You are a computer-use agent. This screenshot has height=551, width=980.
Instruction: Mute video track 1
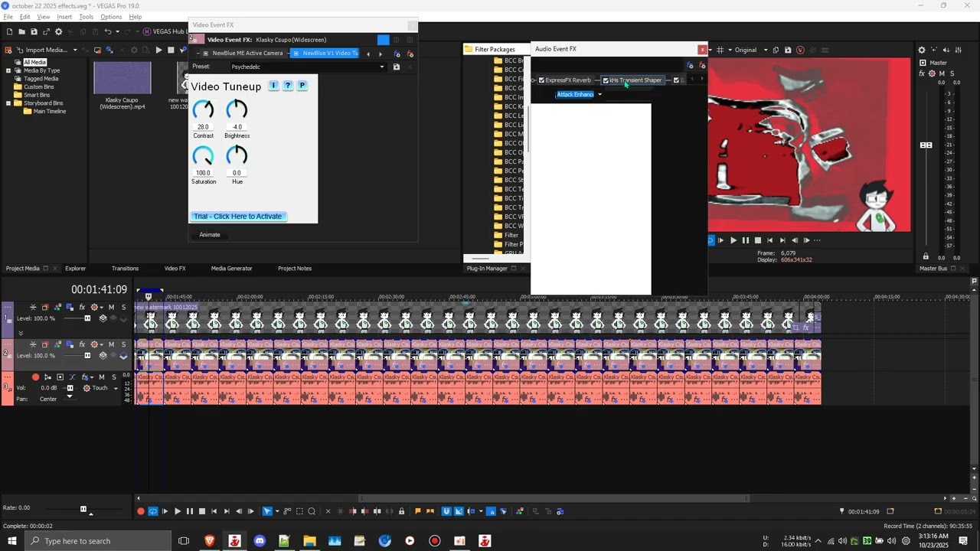(x=111, y=307)
